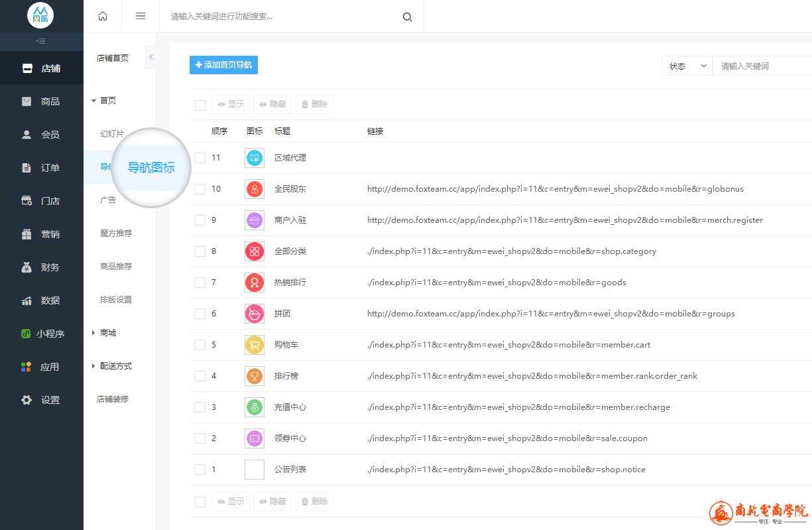
Task: Open 财务 in the main sidebar
Action: [x=42, y=267]
